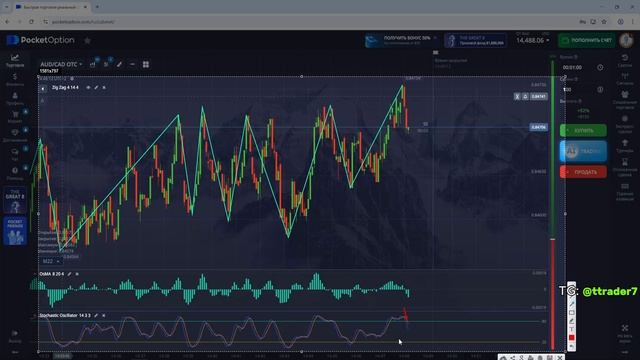Remove the OsMA indicator panel
The width and height of the screenshot is (640, 360).
77,274
